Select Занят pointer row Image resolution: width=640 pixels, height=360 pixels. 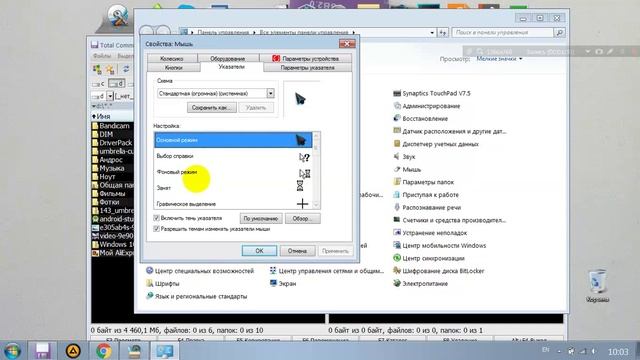point(233,188)
